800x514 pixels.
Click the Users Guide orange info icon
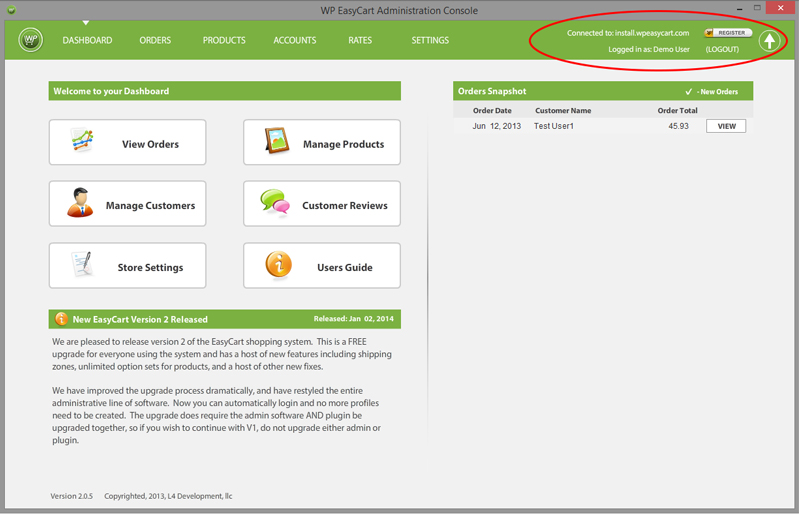tap(279, 264)
